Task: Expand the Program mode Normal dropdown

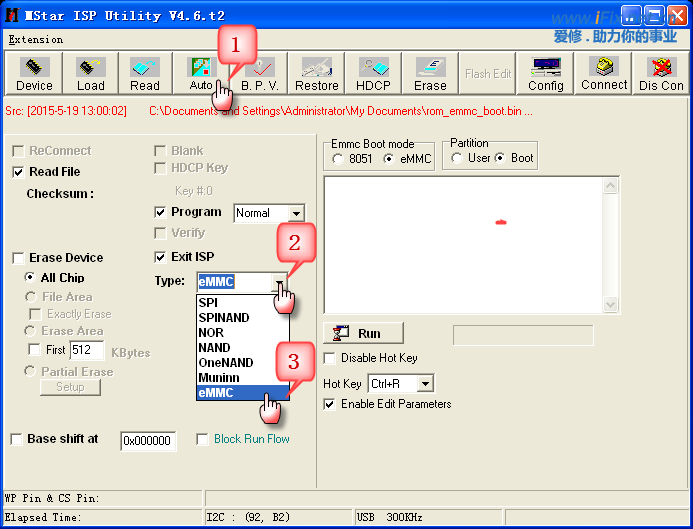Action: tap(295, 213)
